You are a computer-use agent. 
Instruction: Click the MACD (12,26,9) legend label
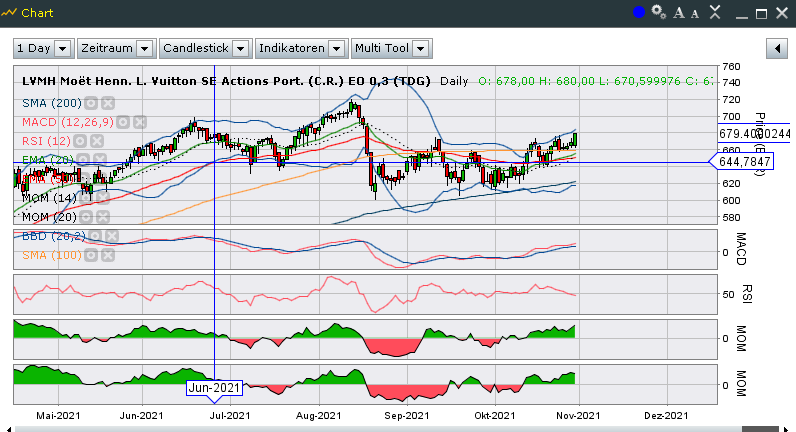pos(68,122)
